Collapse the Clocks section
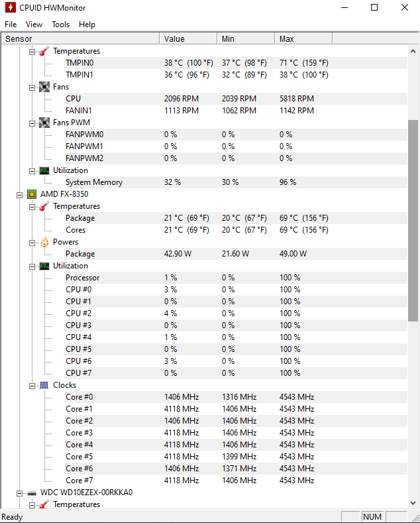 click(x=32, y=386)
